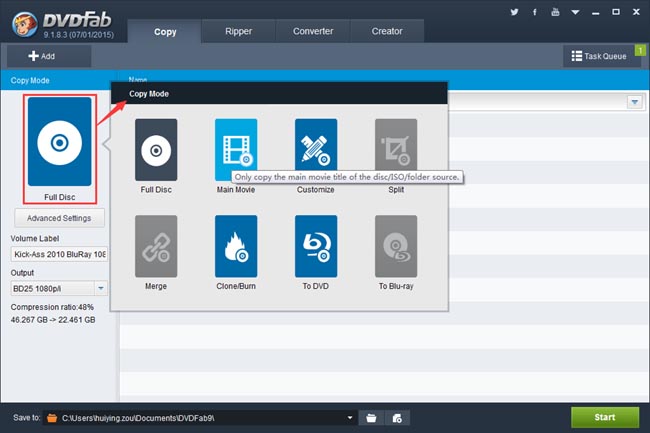This screenshot has width=650, height=433.
Task: Choose the To DVD copy mode
Action: 315,246
